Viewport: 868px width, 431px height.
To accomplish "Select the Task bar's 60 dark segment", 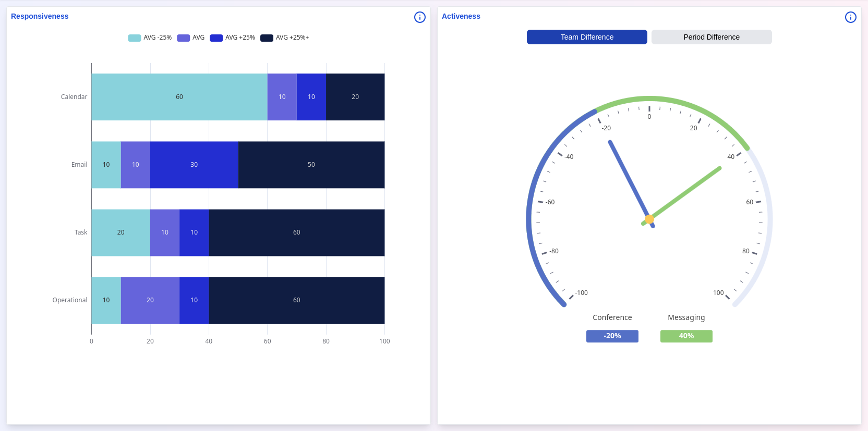I will [x=296, y=232].
